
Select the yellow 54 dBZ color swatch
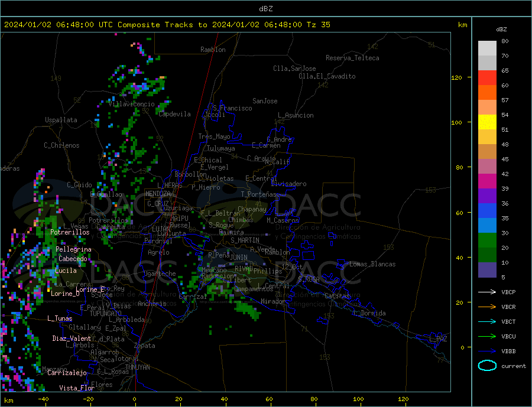click(x=487, y=122)
